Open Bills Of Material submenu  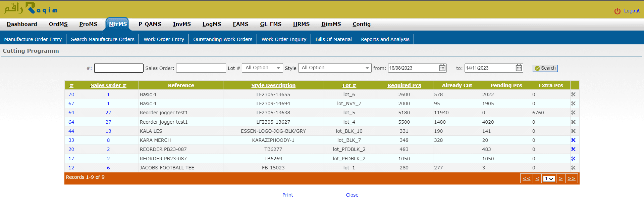point(333,39)
